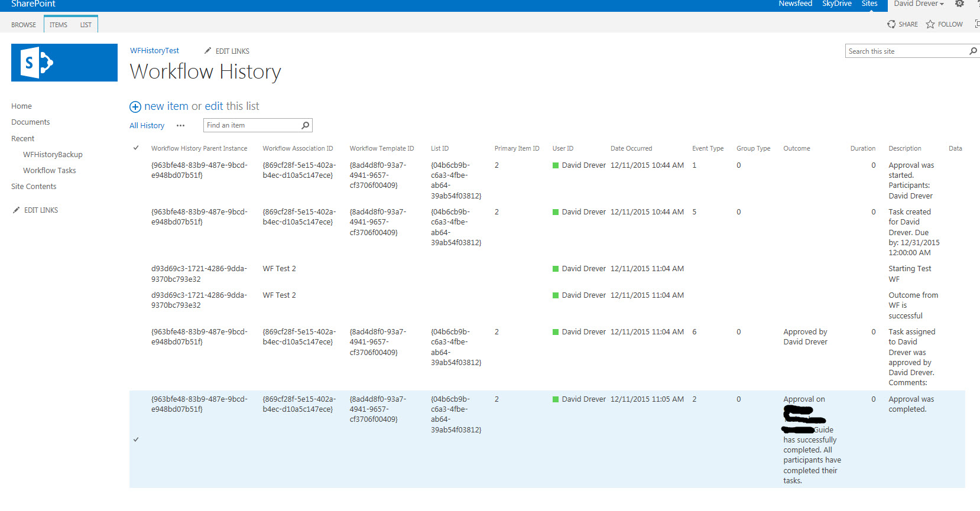The height and width of the screenshot is (511, 980).
Task: Click 'Task created for David Drever' description
Action: coord(914,232)
